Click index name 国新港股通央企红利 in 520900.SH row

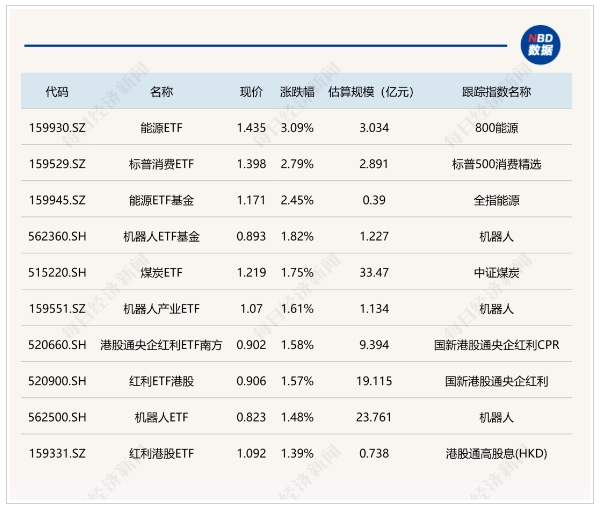point(496,381)
